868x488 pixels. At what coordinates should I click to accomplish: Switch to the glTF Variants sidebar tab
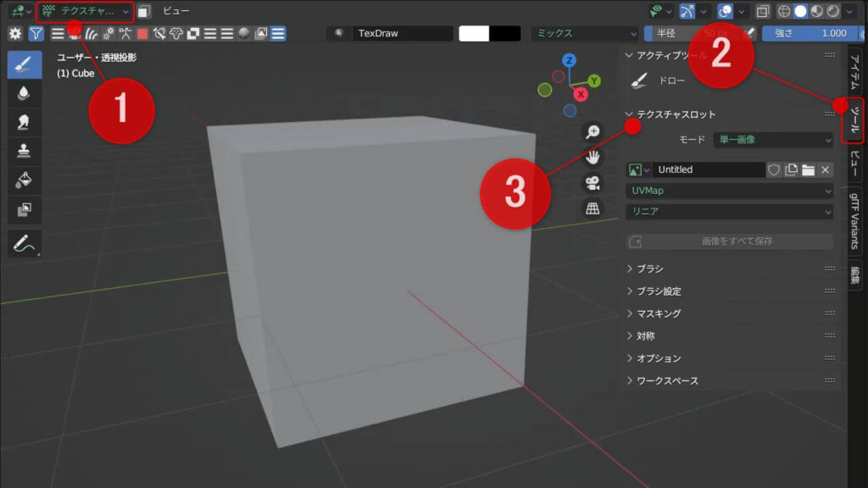(x=854, y=221)
